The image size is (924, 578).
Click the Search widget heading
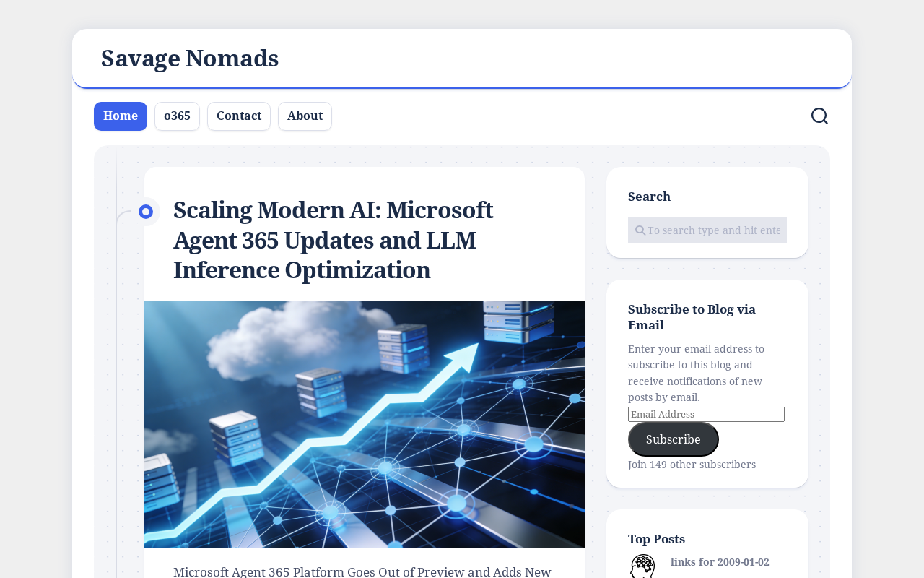coord(649,197)
